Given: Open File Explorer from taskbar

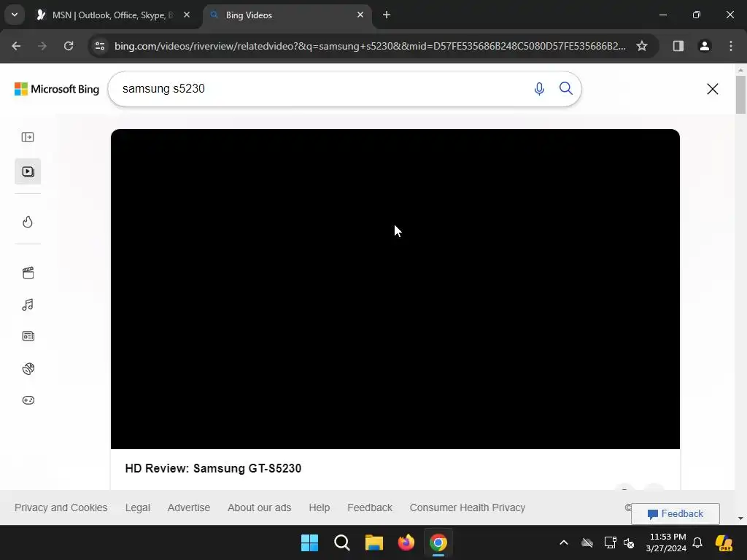Looking at the screenshot, I should pos(374,542).
